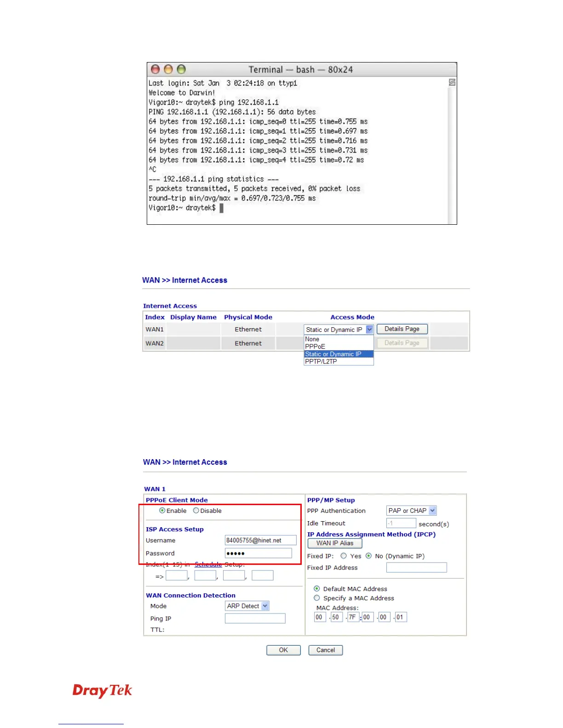Select Fixed IP Yes option
Viewport: 563px width, 728px height.
(344, 556)
